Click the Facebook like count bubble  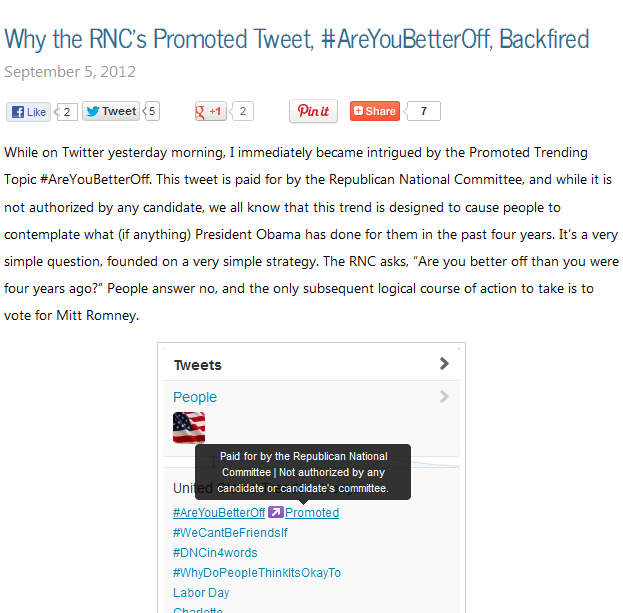point(66,112)
